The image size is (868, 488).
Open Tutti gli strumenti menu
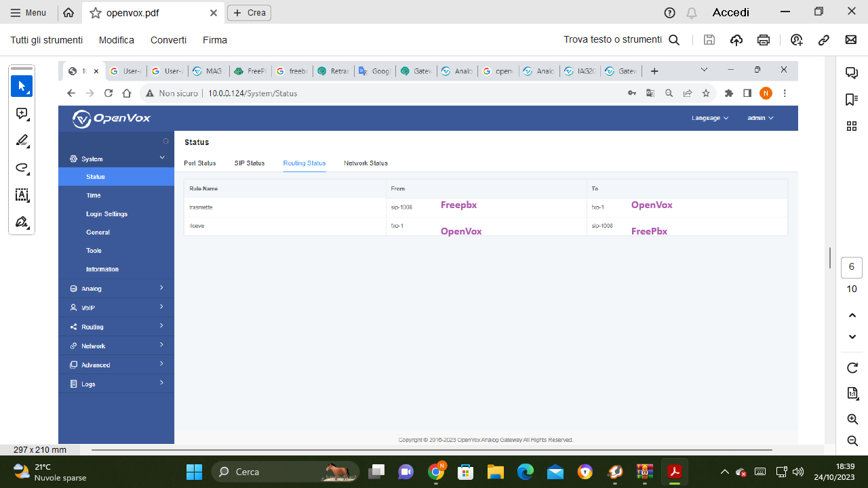click(x=47, y=40)
